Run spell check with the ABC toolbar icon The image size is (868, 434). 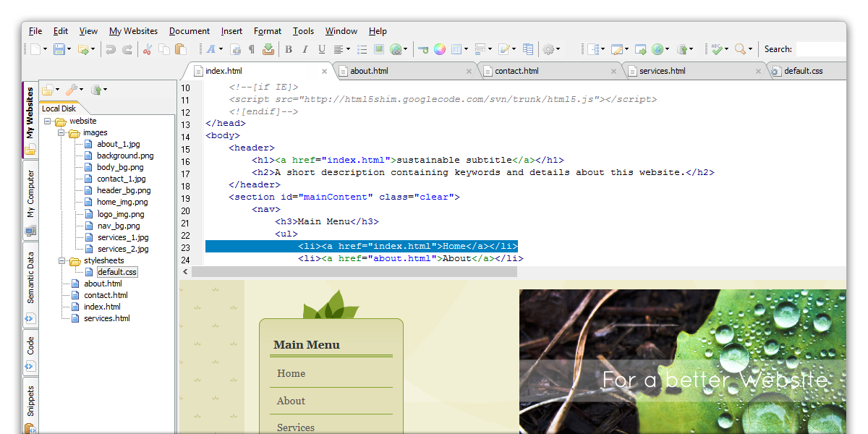[718, 49]
